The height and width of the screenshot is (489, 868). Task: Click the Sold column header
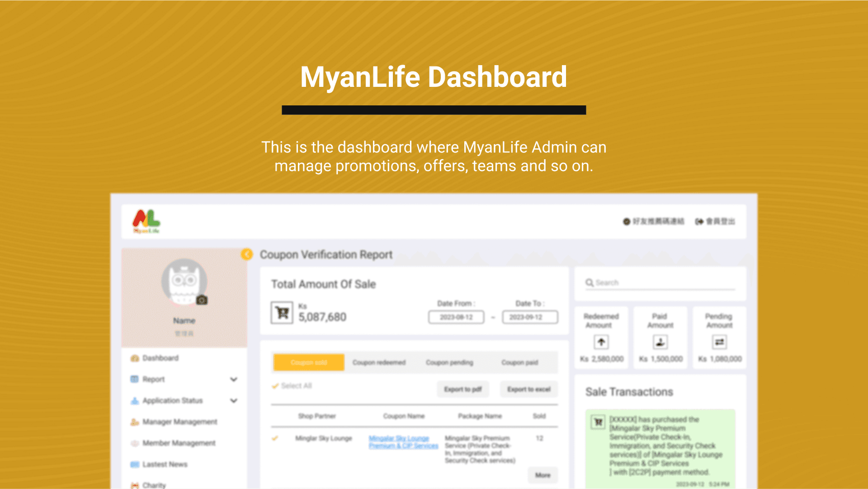point(539,416)
